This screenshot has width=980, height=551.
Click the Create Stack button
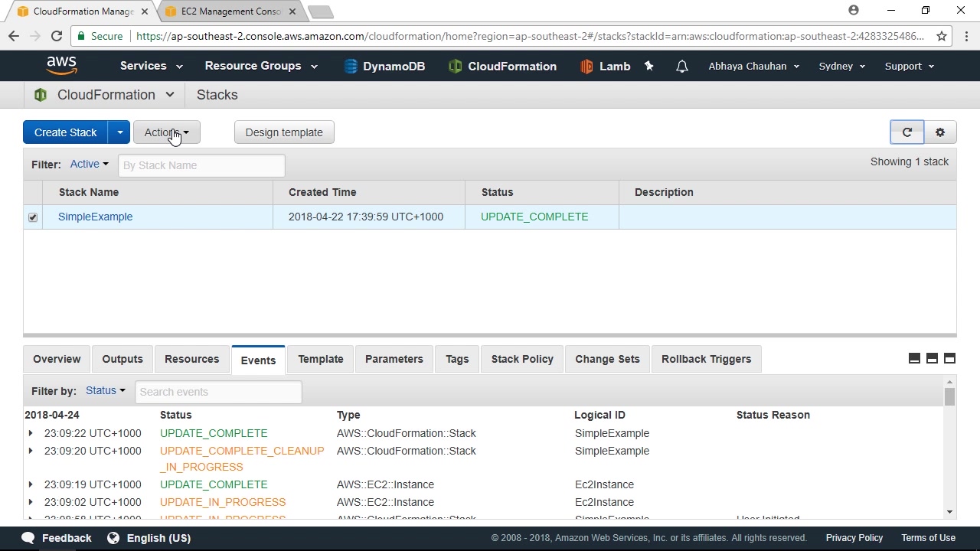(65, 132)
